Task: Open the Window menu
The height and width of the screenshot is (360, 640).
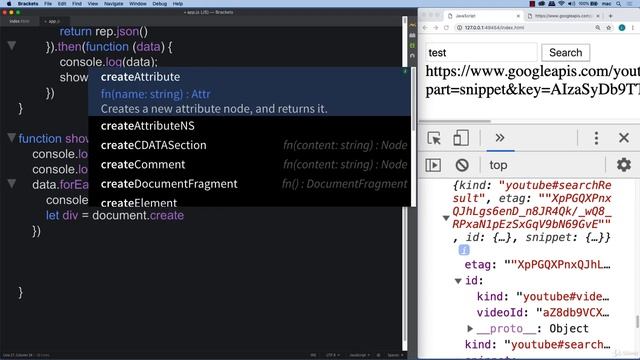Action: click(x=138, y=4)
